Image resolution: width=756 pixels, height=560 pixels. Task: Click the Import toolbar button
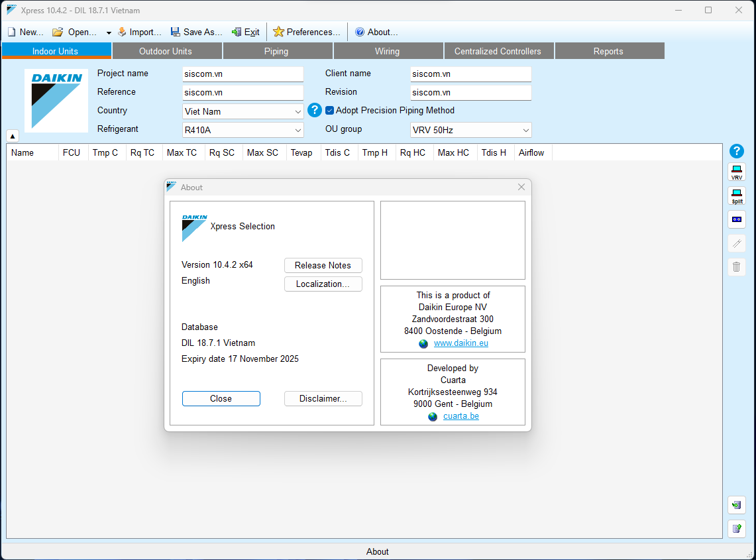click(x=139, y=32)
